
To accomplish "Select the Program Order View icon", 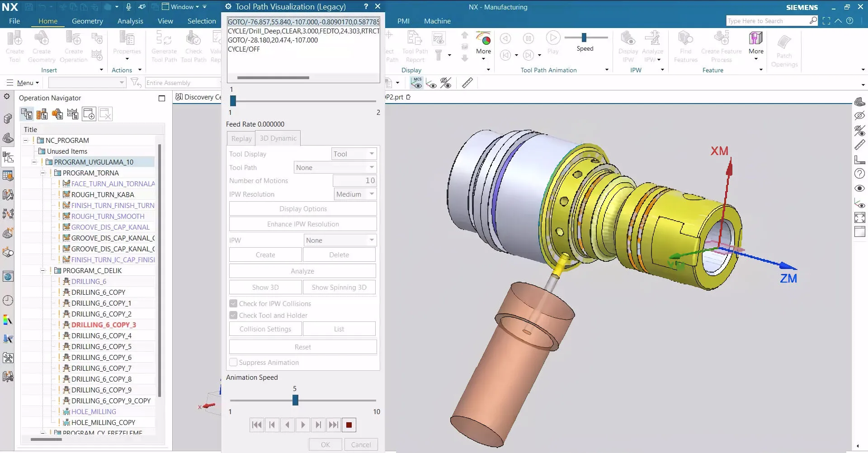I will coord(27,114).
